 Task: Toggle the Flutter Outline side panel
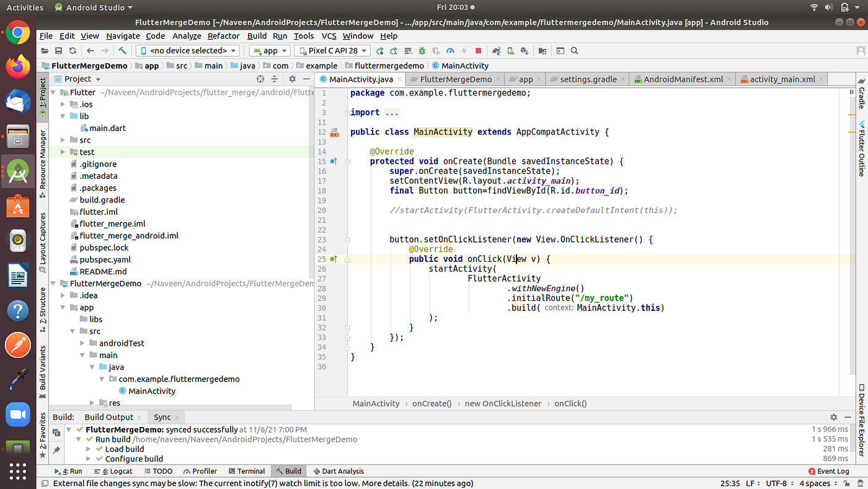pyautogui.click(x=861, y=149)
